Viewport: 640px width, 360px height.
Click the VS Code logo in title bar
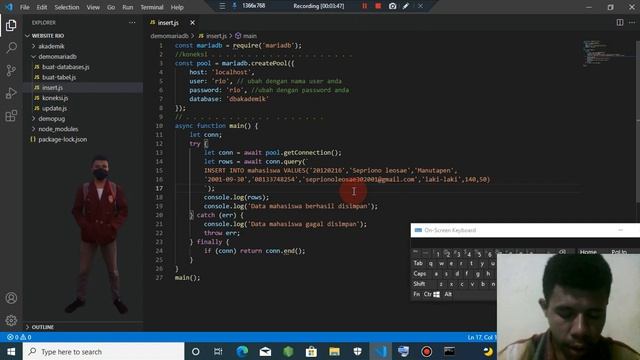(x=9, y=7)
